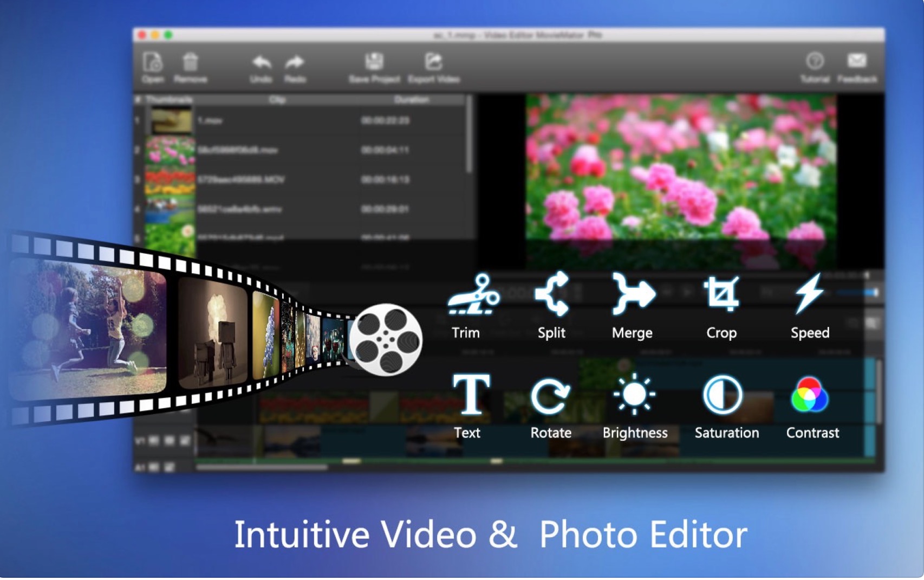Click the duration 00:00:04:11
The width and height of the screenshot is (924, 580).
385,150
